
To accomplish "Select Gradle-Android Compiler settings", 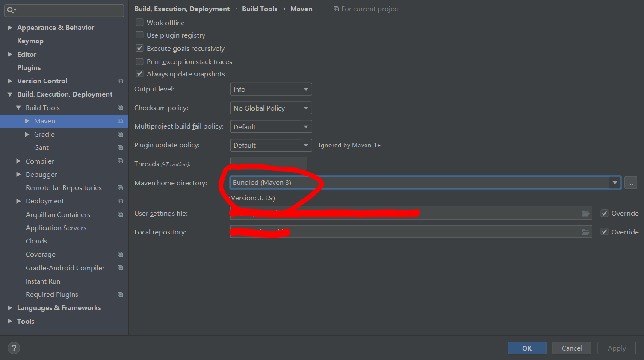I will pyautogui.click(x=65, y=268).
